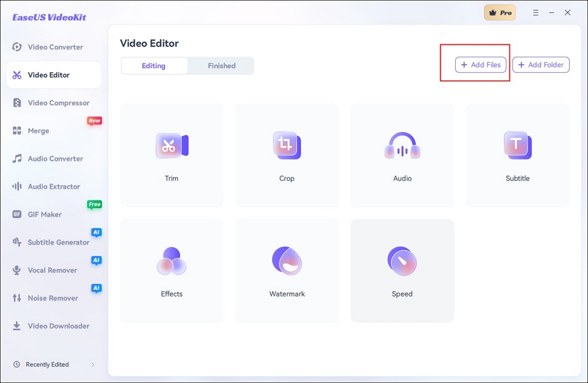Open the hamburger menu in title bar
Screen dimensions: 588x383
pos(536,13)
